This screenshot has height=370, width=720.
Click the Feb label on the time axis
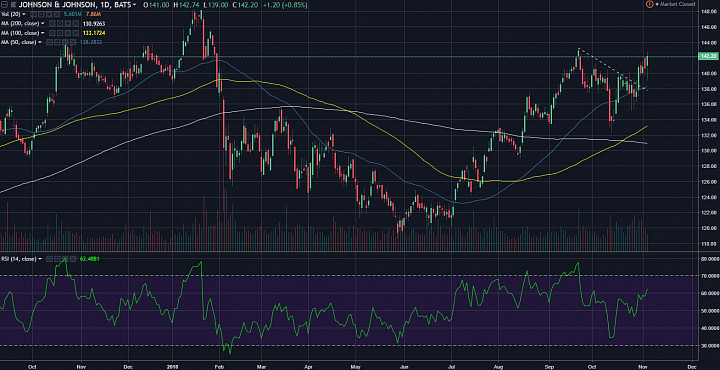coord(219,367)
